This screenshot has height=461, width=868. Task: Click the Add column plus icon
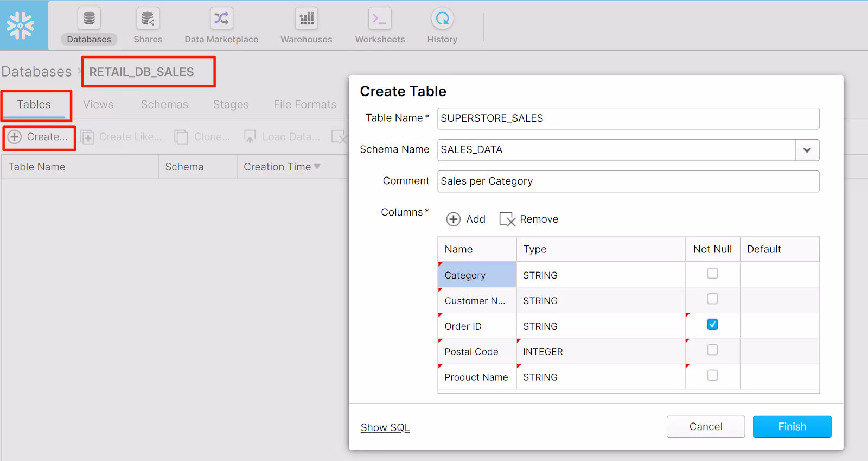click(454, 219)
